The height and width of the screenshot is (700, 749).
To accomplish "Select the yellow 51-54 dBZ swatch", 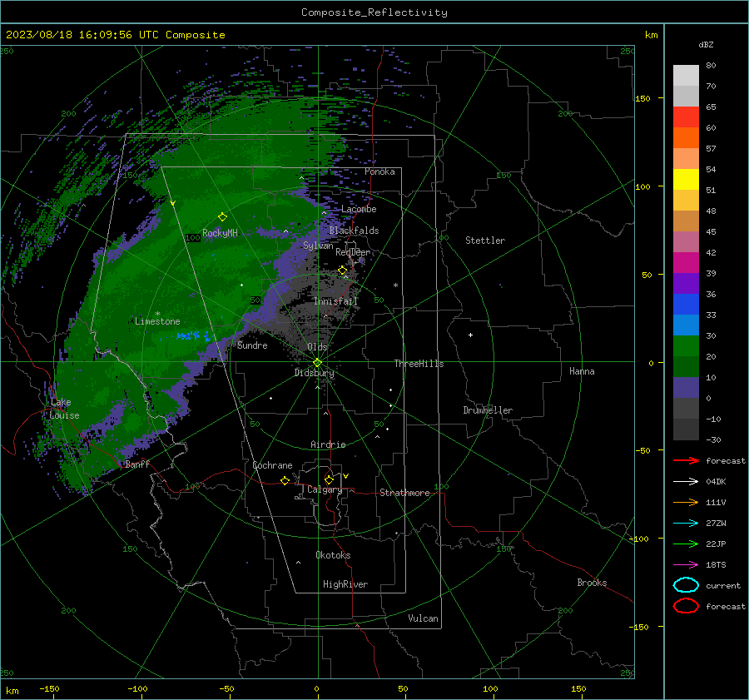I will [x=686, y=180].
